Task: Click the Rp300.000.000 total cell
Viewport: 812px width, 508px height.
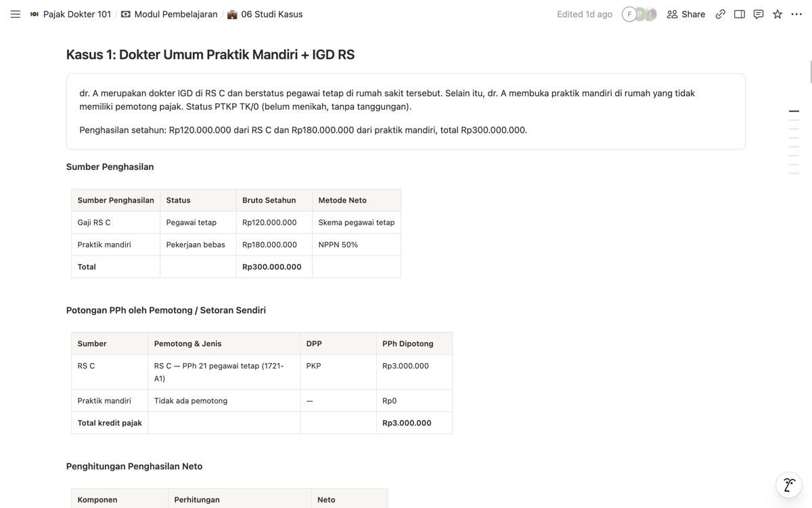Action: click(274, 267)
